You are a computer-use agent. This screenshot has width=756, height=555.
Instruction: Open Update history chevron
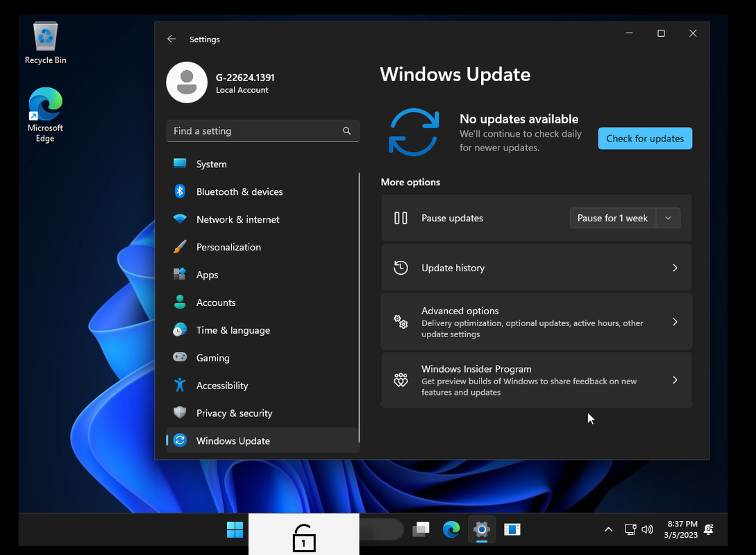(x=675, y=268)
